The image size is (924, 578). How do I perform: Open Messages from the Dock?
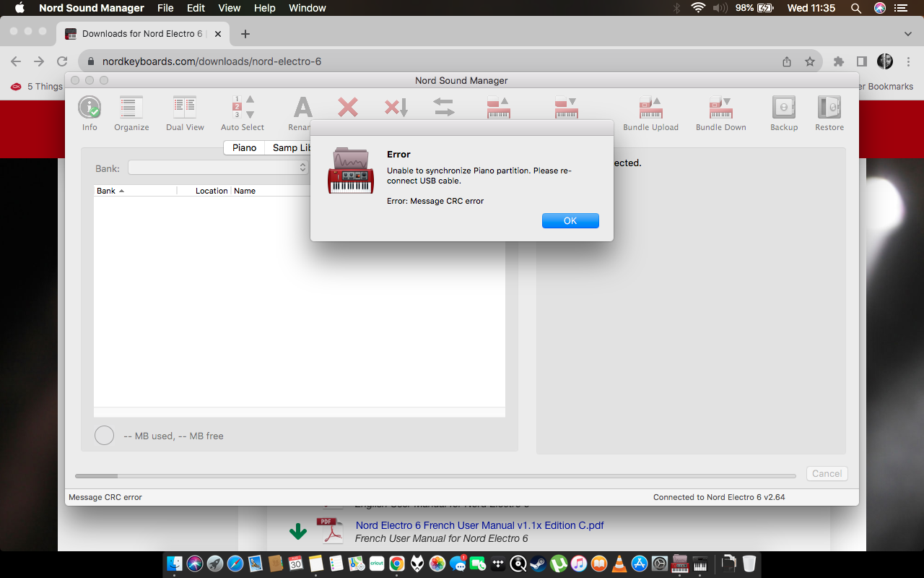tap(458, 564)
